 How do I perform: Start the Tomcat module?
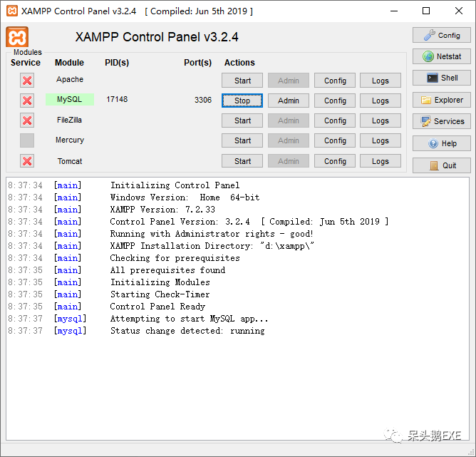242,161
